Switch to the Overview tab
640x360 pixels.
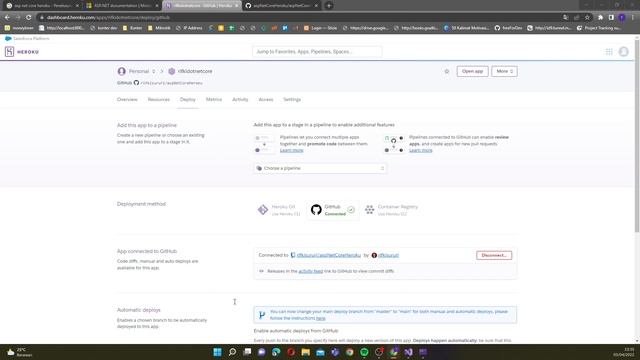(x=127, y=100)
